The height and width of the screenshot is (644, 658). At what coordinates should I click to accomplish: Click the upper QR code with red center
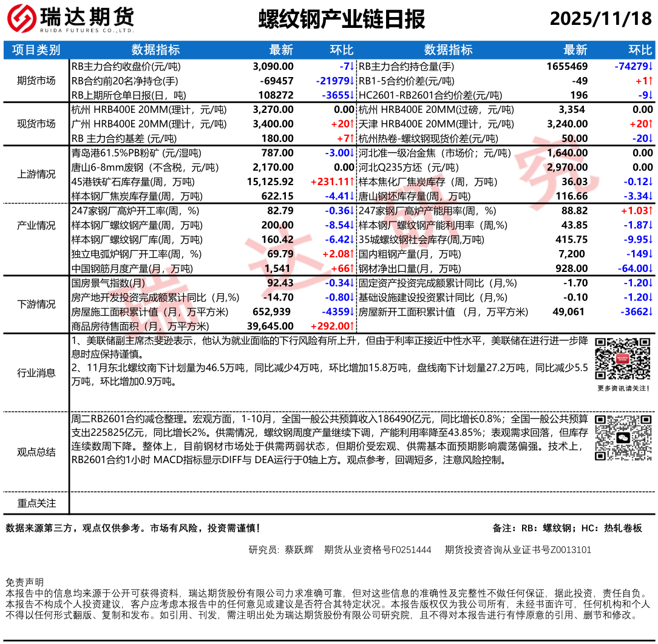(x=623, y=359)
